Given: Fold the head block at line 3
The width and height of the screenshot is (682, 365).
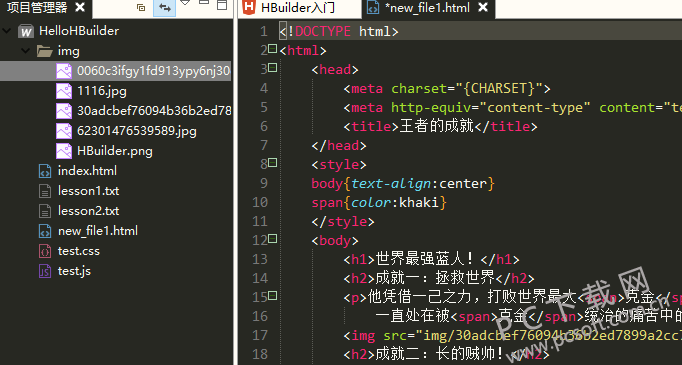Looking at the screenshot, I should [272, 67].
